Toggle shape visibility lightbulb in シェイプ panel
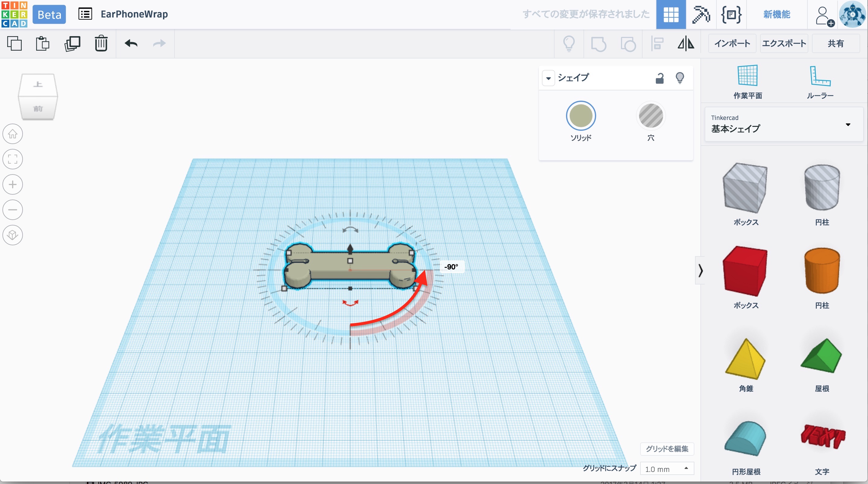Viewport: 868px width, 484px height. [x=680, y=78]
